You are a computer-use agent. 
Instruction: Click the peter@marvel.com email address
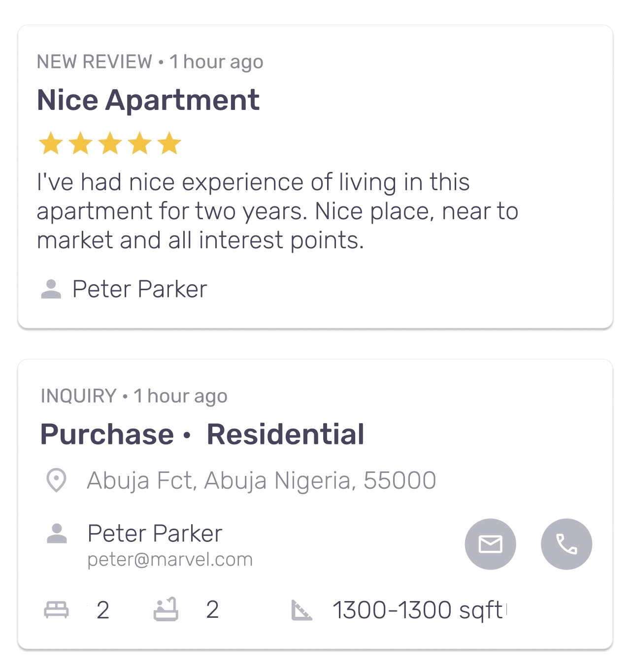170,560
